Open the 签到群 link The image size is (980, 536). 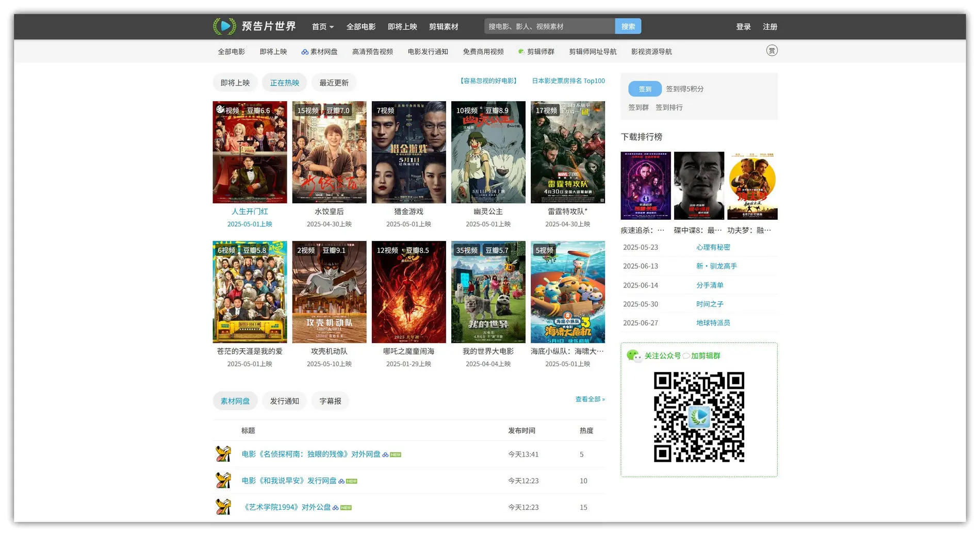tap(639, 107)
